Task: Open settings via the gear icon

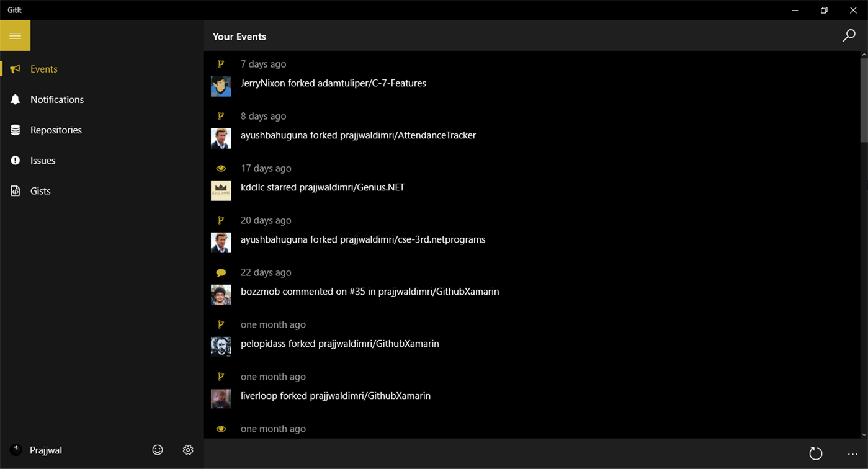Action: pos(188,450)
